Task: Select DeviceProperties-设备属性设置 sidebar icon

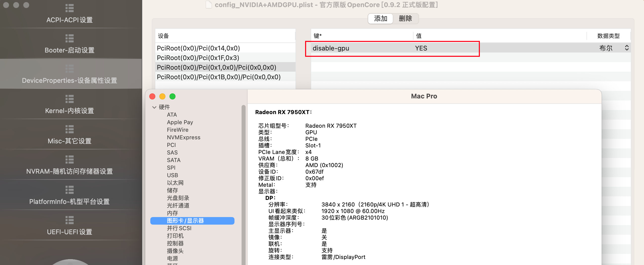Action: [x=69, y=69]
